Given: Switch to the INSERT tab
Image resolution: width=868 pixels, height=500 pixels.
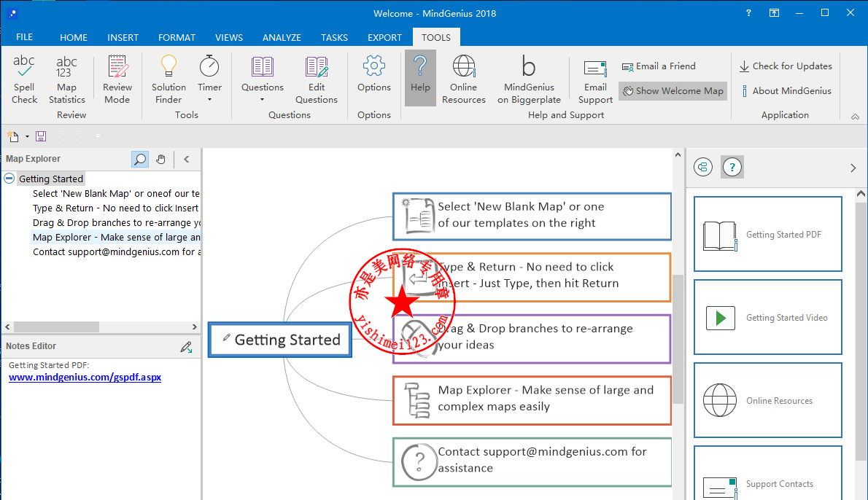Looking at the screenshot, I should [x=123, y=38].
